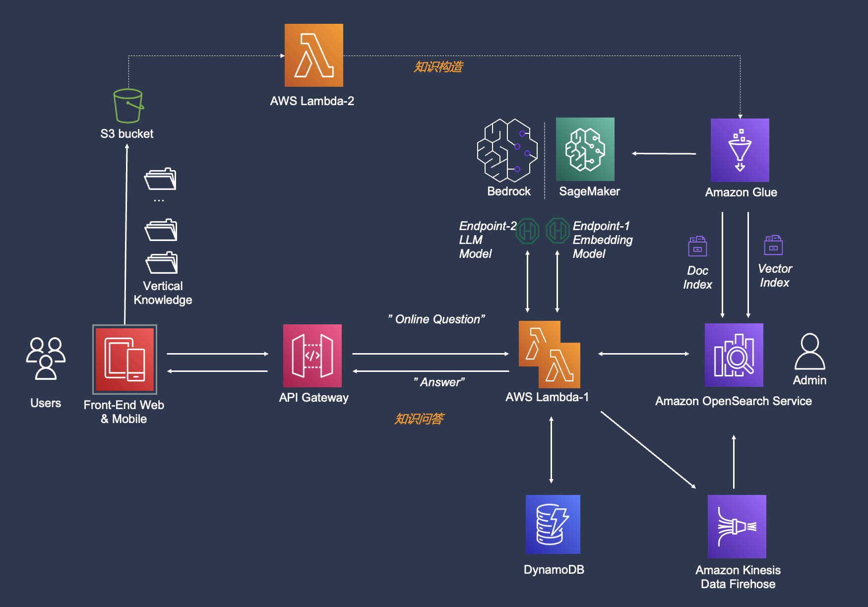Image resolution: width=868 pixels, height=607 pixels.
Task: Click the "AWS Lambda-1" label
Action: click(x=547, y=397)
